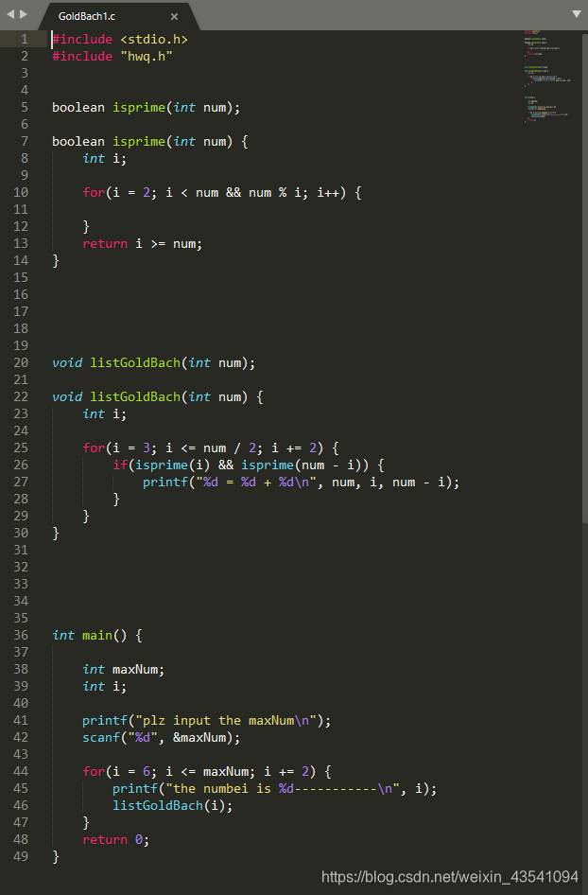Image resolution: width=588 pixels, height=895 pixels.
Task: Click printf '%d = %d + %d' line
Action: (302, 483)
